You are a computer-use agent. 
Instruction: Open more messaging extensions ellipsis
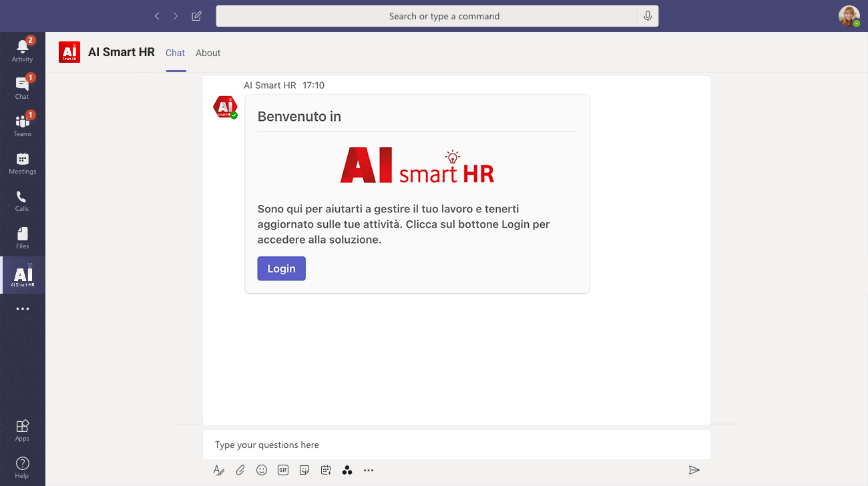(x=369, y=470)
